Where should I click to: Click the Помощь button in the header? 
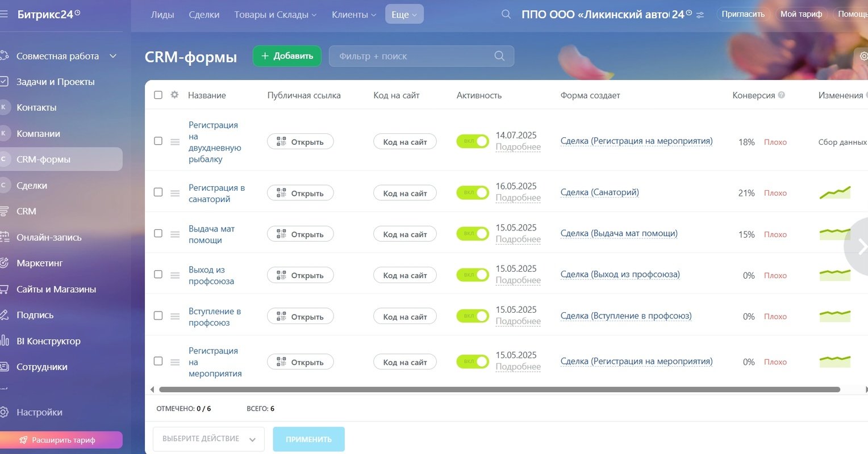851,14
